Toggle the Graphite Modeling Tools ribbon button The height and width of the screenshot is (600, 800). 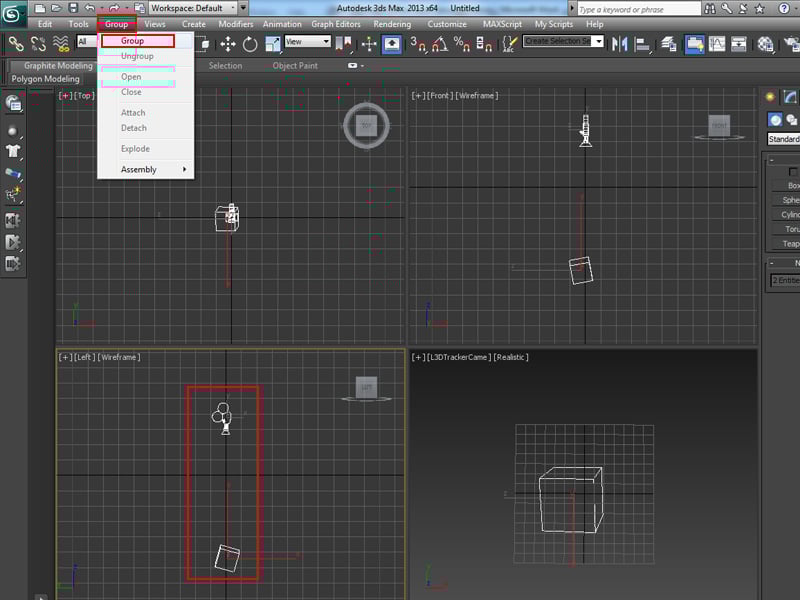[x=694, y=44]
